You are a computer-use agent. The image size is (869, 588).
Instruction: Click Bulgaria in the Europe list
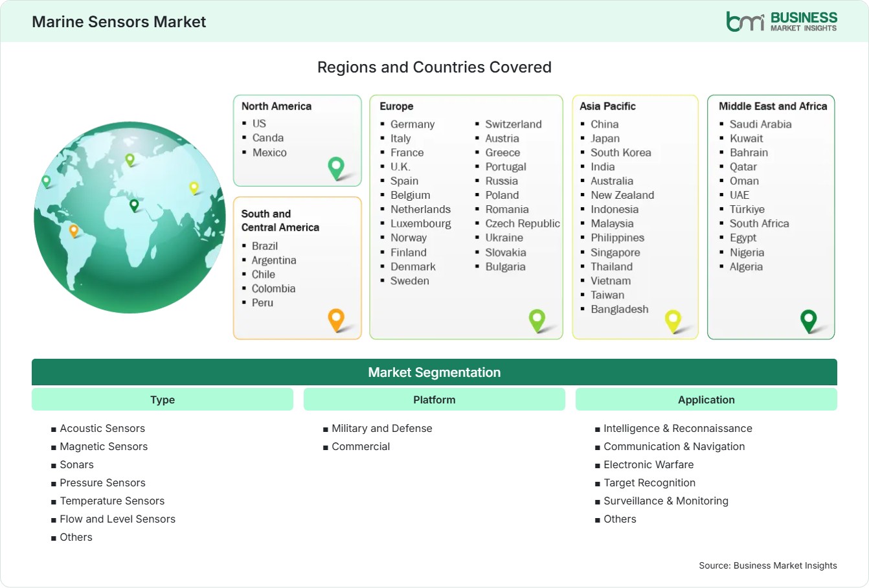(x=506, y=267)
